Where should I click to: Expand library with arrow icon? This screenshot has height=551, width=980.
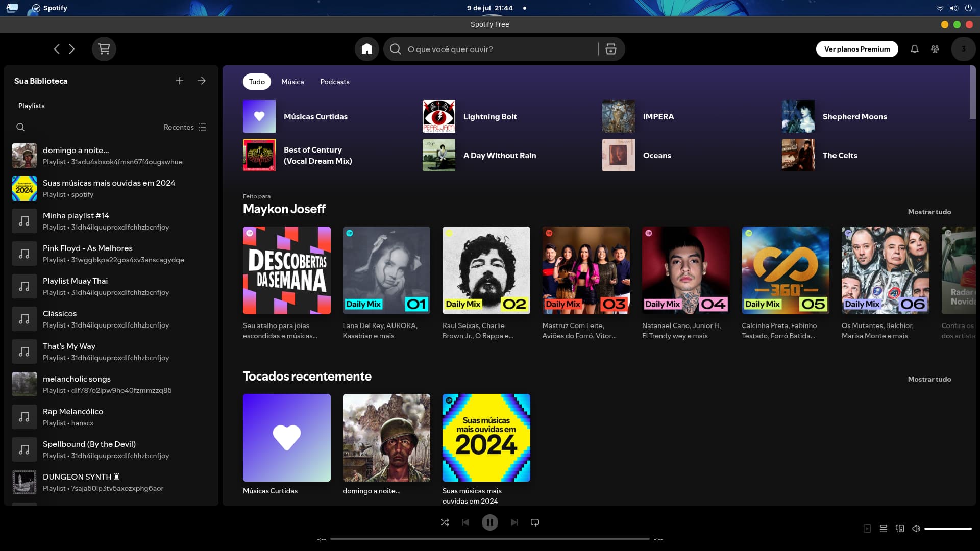(202, 81)
